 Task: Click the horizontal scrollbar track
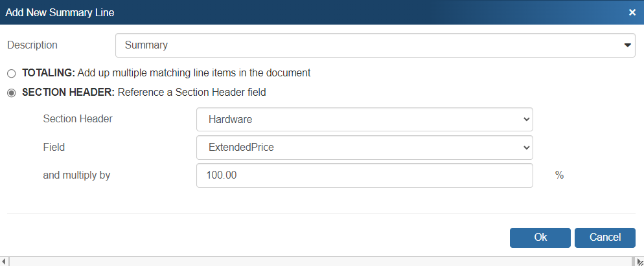click(317, 261)
